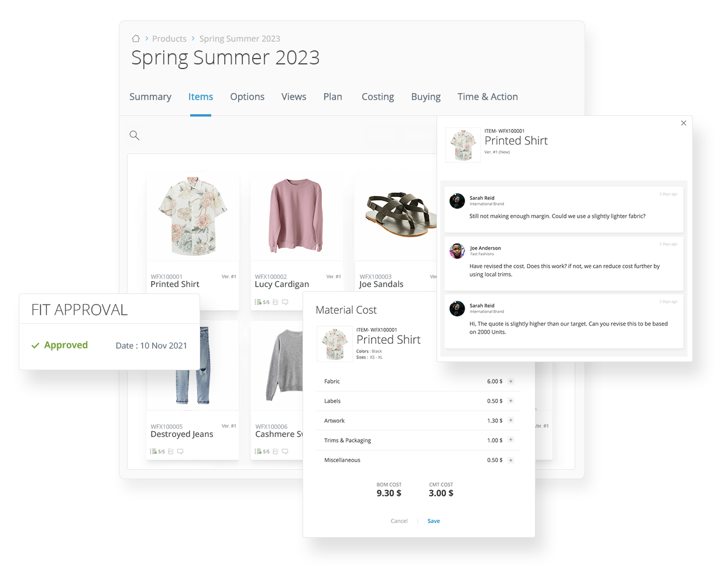Save the material cost
Viewport: 728px width, 574px height.
pyautogui.click(x=434, y=521)
